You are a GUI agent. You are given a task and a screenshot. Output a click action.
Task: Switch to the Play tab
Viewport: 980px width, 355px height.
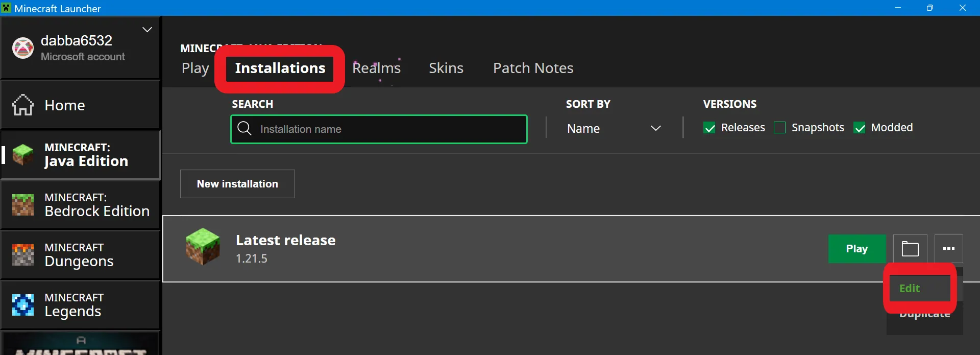pos(195,68)
